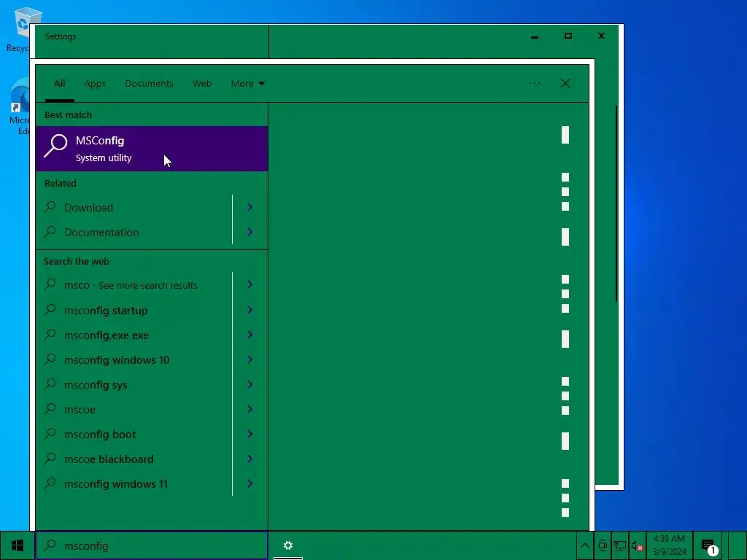Select msconfig.exe exe web suggestion
Image resolution: width=747 pixels, height=560 pixels.
click(134, 335)
